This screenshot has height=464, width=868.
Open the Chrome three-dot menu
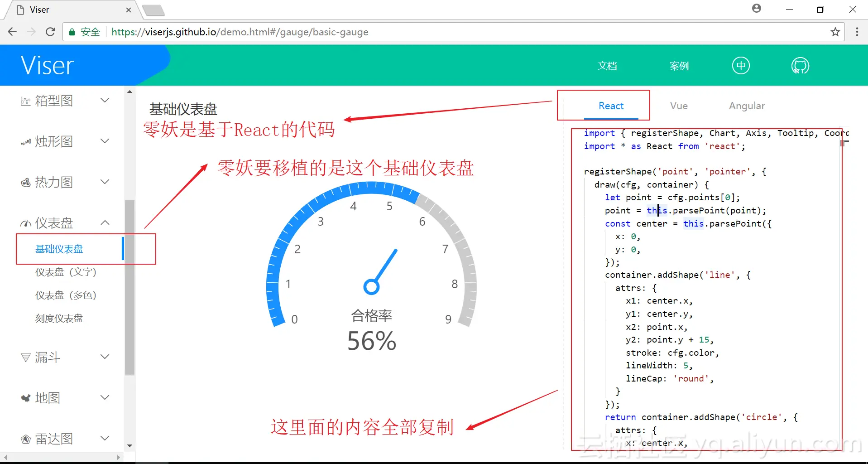(857, 32)
